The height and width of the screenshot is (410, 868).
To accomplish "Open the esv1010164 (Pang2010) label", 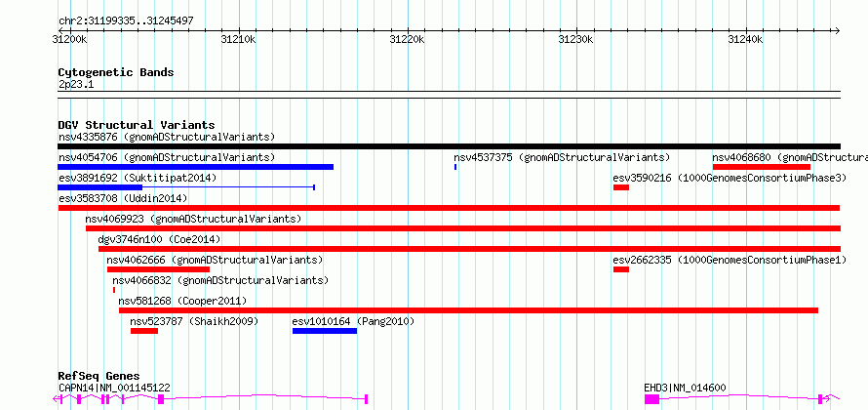I will [353, 321].
